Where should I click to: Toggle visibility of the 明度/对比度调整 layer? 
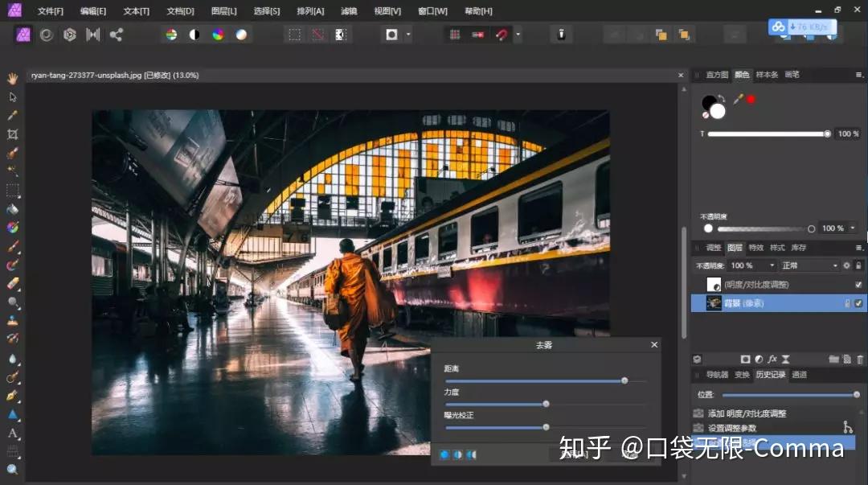click(858, 285)
